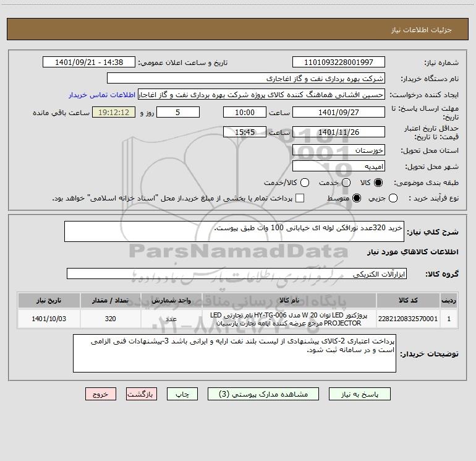Click the response deadline date 1401/09/27
Image resolution: width=476 pixels, height=461 pixels.
pos(339,113)
